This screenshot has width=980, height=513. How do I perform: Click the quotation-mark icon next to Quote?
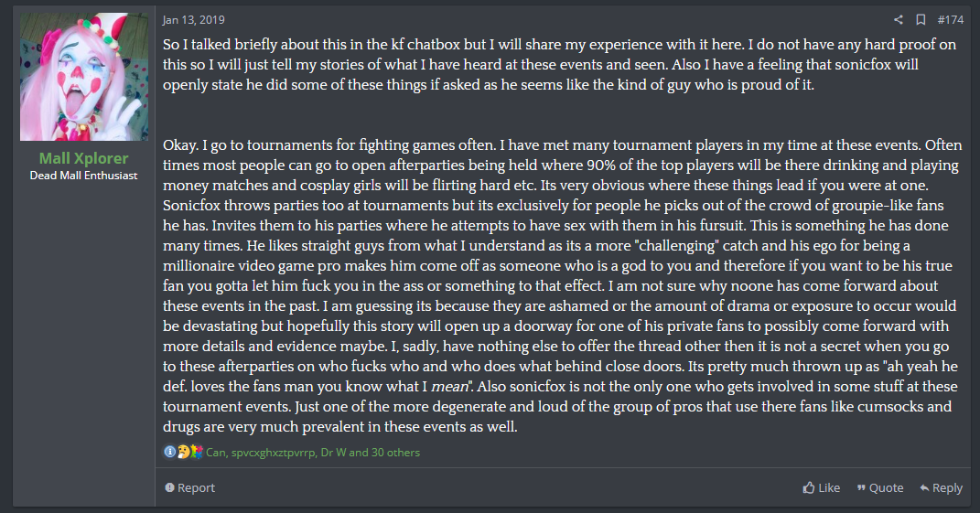[861, 487]
